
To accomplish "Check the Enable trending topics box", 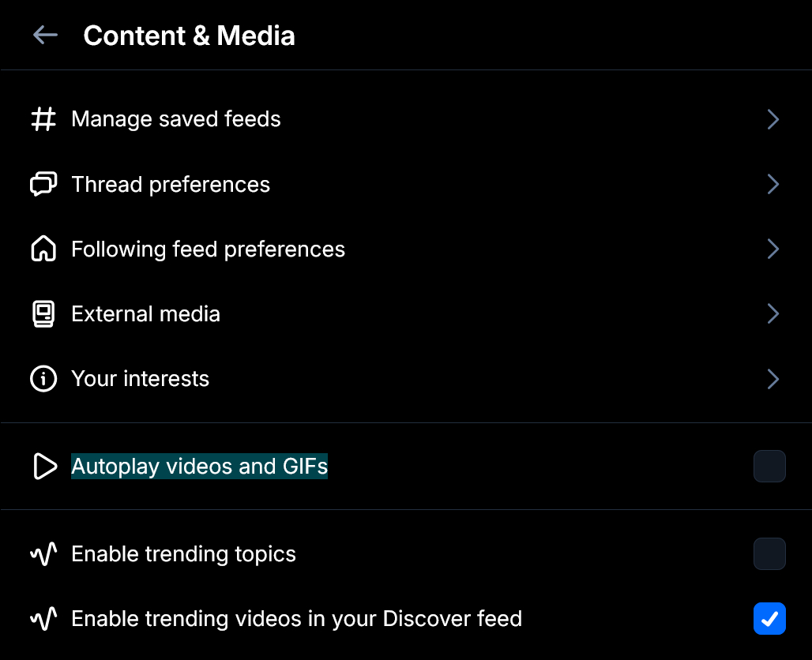I will pyautogui.click(x=769, y=554).
